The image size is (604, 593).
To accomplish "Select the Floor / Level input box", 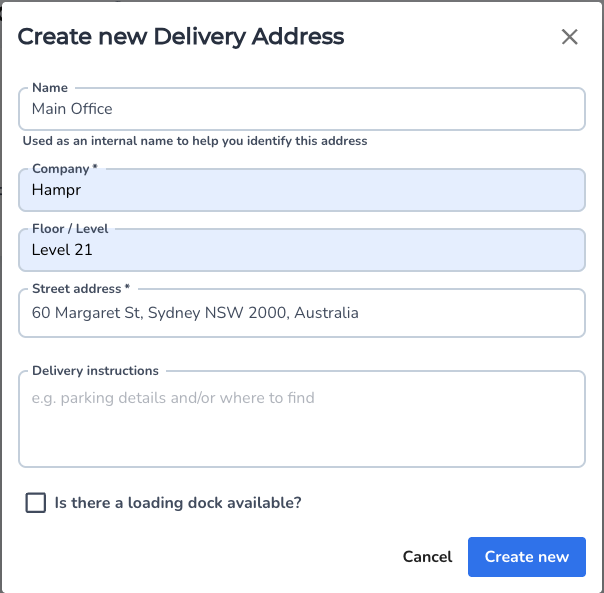I will 300,251.
